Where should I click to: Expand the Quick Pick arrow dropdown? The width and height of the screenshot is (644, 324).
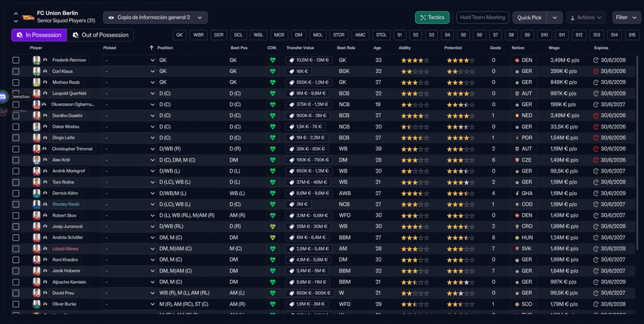[x=554, y=18]
